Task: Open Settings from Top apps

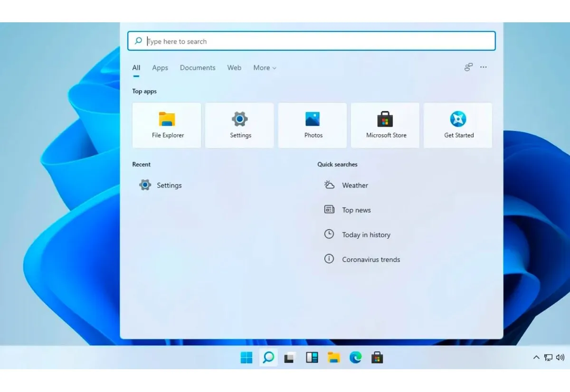Action: click(239, 124)
